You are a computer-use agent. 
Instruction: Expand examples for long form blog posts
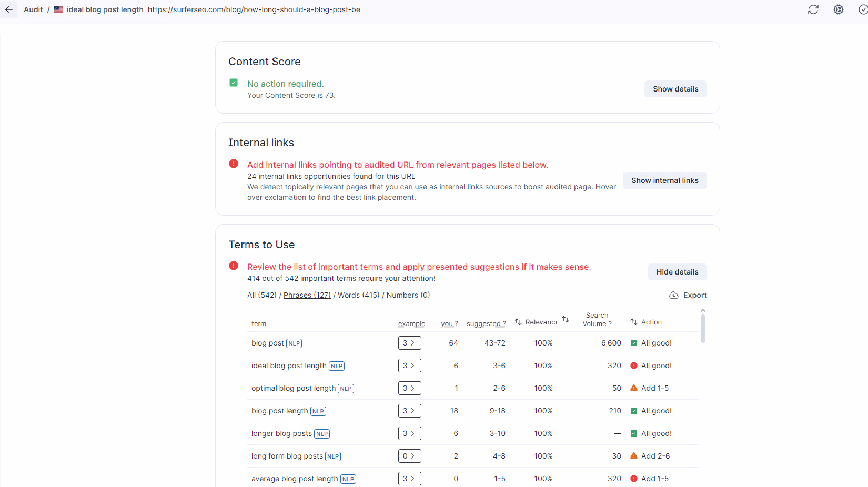(x=409, y=456)
